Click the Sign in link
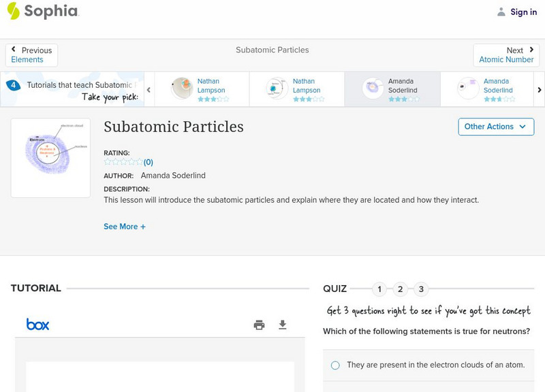 [x=523, y=12]
